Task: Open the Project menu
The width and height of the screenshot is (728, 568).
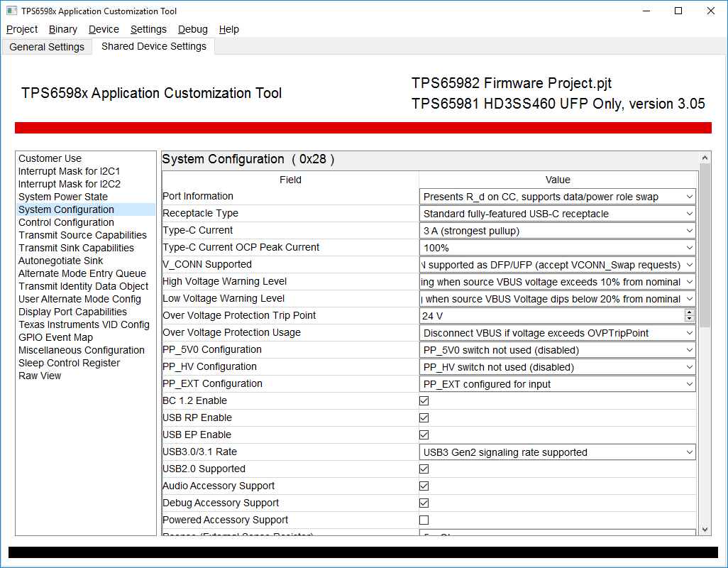Action: (22, 29)
